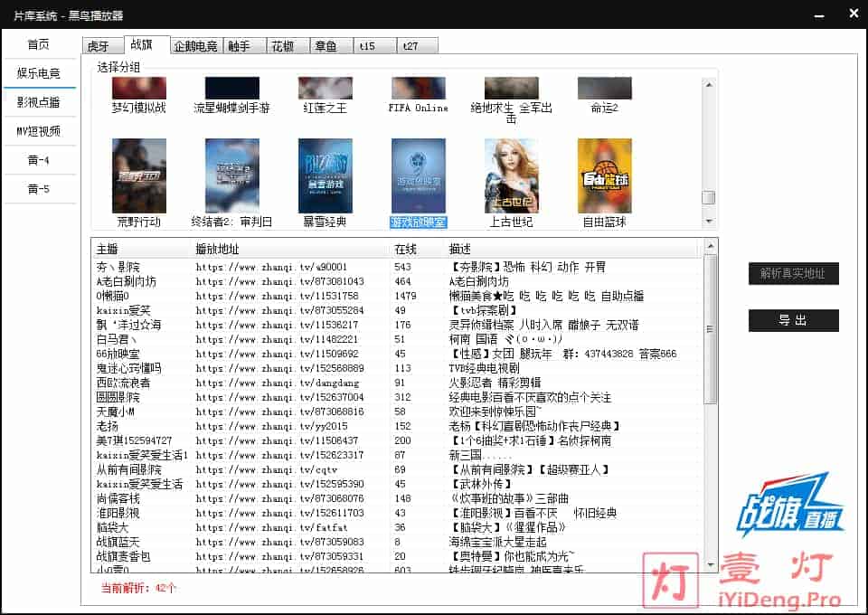
Task: Click the 解析真实地址 button
Action: tap(793, 273)
